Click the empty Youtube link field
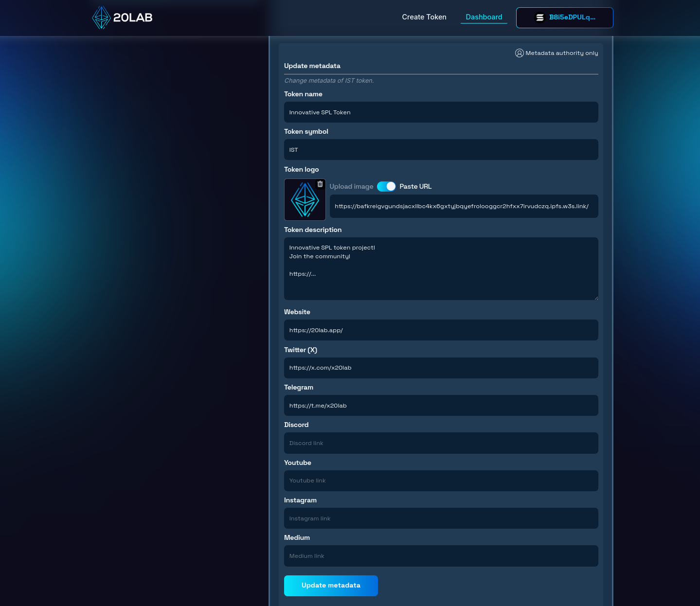This screenshot has height=606, width=700. coord(441,481)
